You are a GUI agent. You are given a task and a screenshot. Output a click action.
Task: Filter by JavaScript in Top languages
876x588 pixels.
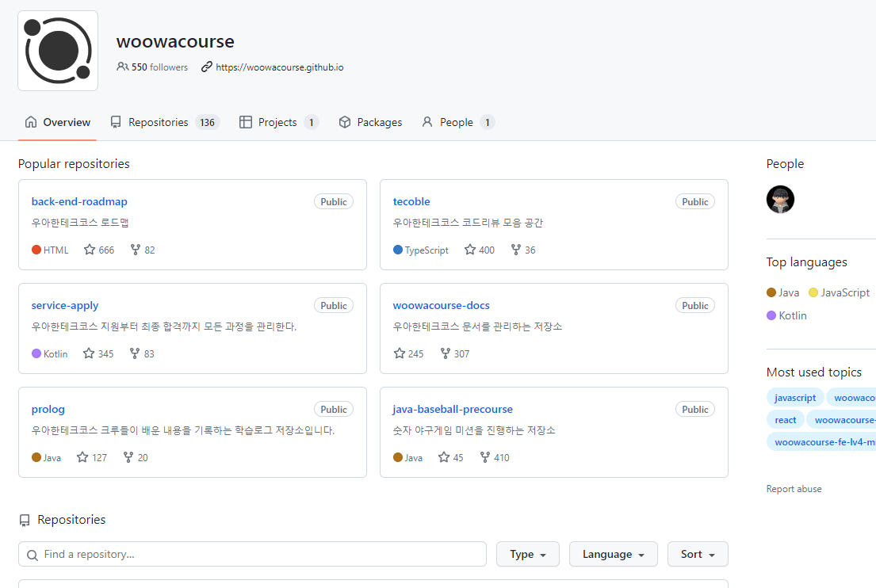click(839, 292)
